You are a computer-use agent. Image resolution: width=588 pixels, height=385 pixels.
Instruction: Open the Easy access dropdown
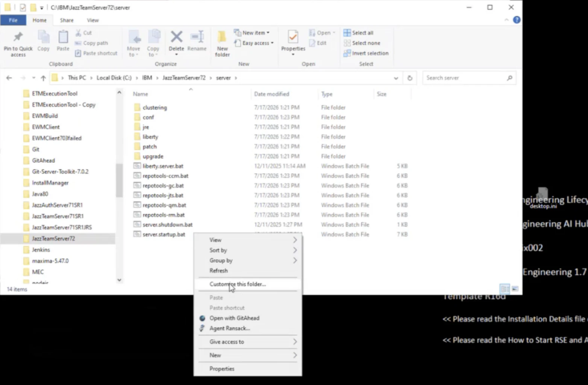[254, 43]
